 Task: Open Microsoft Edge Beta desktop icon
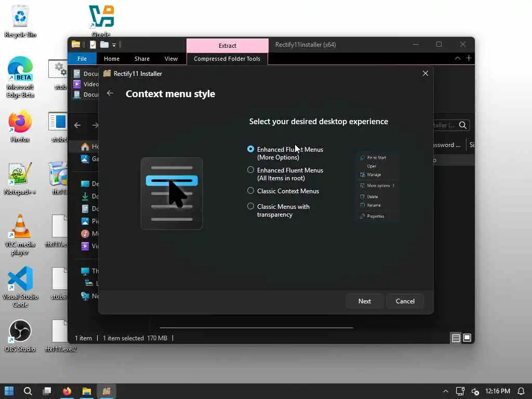click(x=20, y=77)
